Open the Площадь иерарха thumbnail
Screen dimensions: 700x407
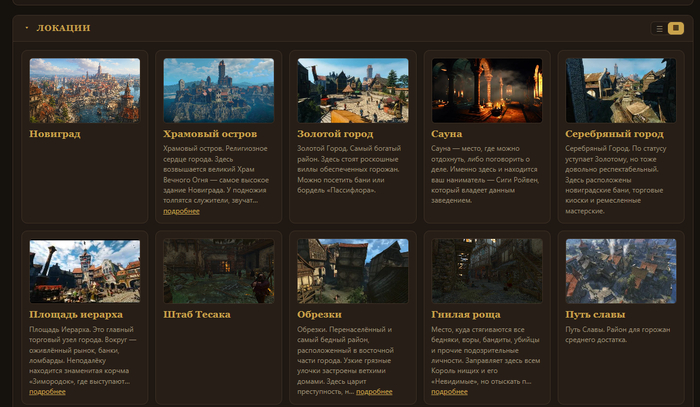point(85,271)
